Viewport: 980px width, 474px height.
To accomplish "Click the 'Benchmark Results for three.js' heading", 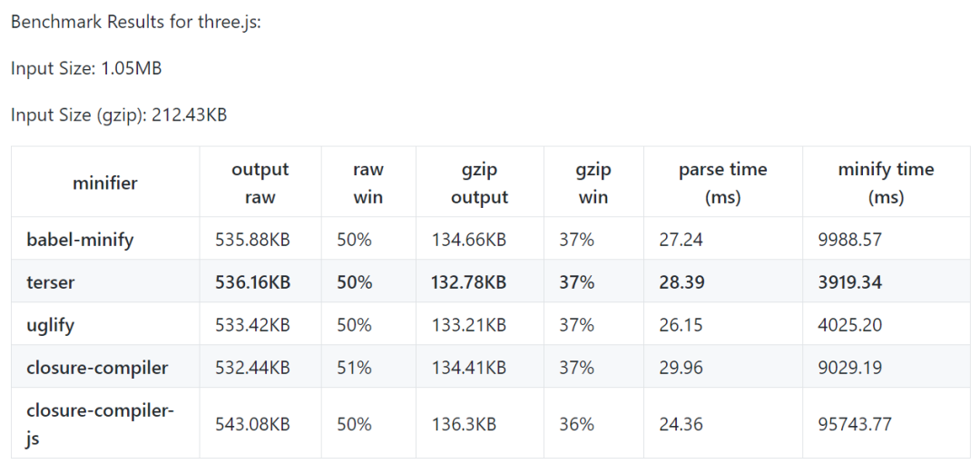I will [136, 22].
